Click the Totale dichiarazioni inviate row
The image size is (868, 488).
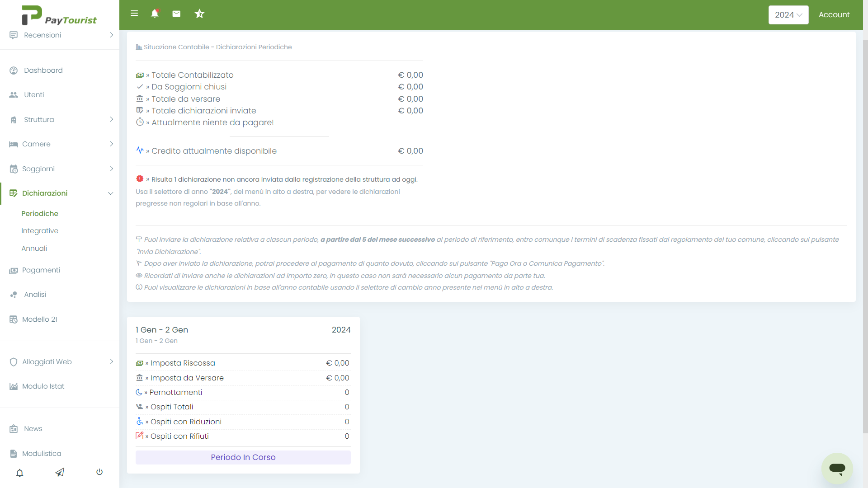point(279,111)
